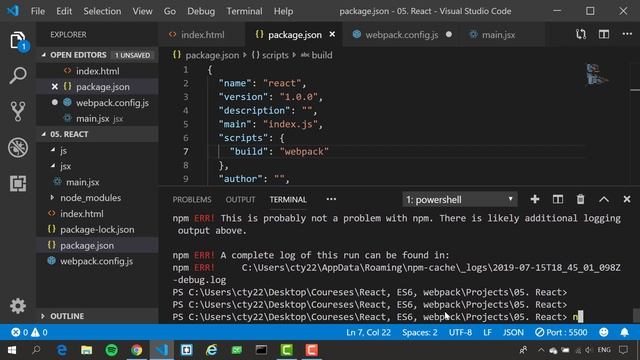The height and width of the screenshot is (360, 640).
Task: Maximize the terminal panel size
Action: [604, 199]
